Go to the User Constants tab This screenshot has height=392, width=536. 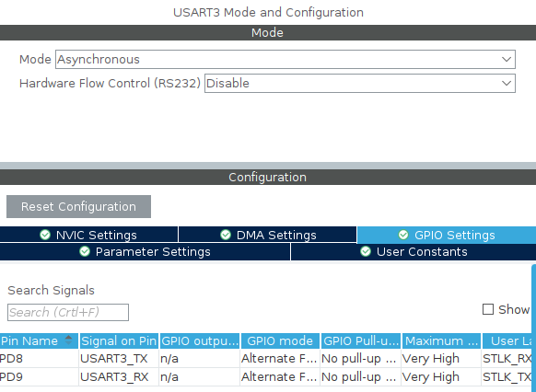414,251
